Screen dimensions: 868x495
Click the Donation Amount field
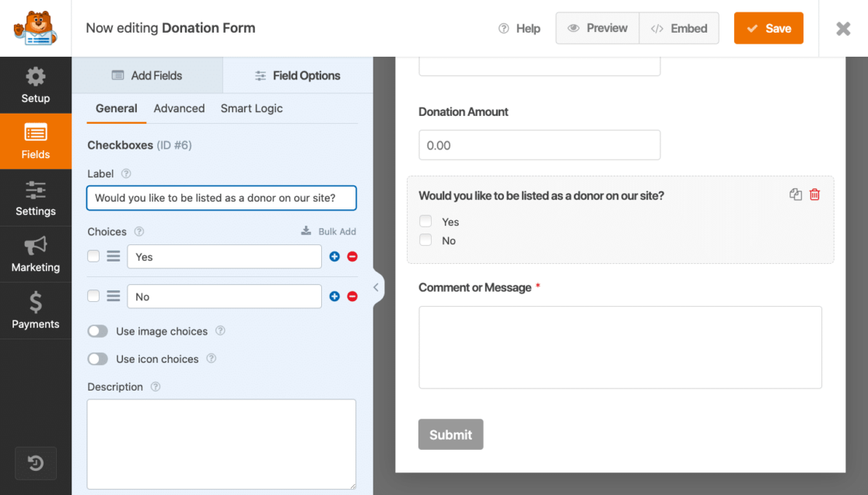(540, 145)
